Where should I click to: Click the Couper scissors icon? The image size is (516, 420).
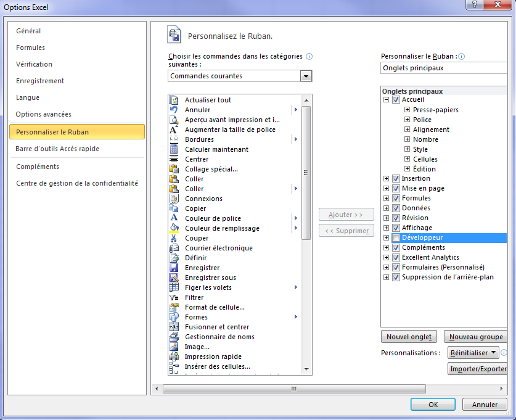click(174, 238)
